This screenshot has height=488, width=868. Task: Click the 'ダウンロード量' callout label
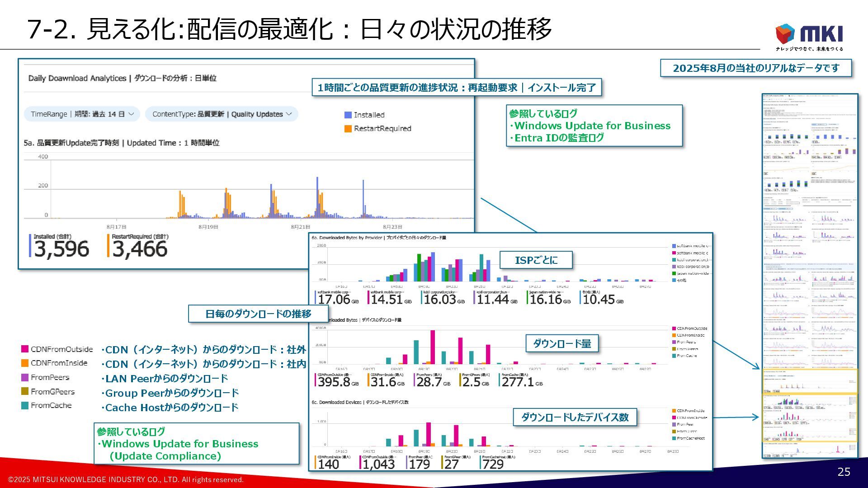[x=562, y=344]
